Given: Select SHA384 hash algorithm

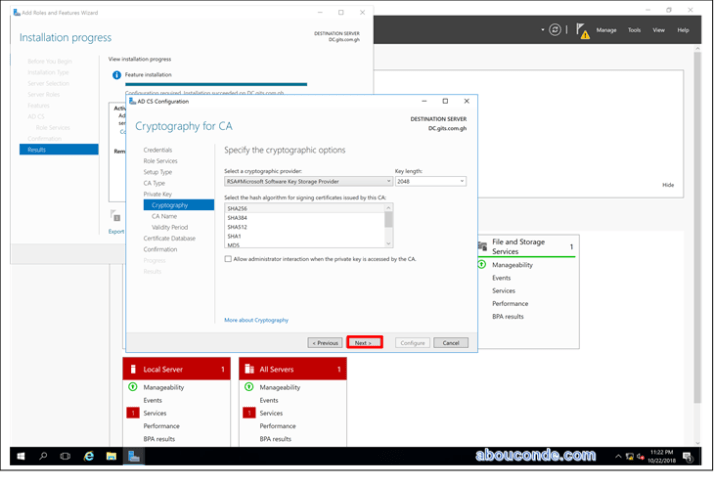Looking at the screenshot, I should pyautogui.click(x=238, y=217).
